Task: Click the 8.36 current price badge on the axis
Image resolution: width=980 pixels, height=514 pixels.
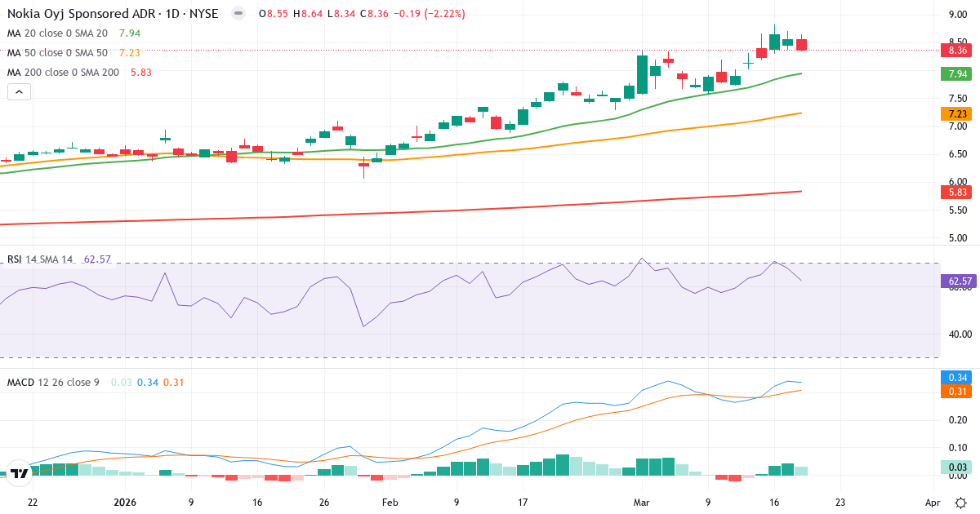Action: click(955, 51)
